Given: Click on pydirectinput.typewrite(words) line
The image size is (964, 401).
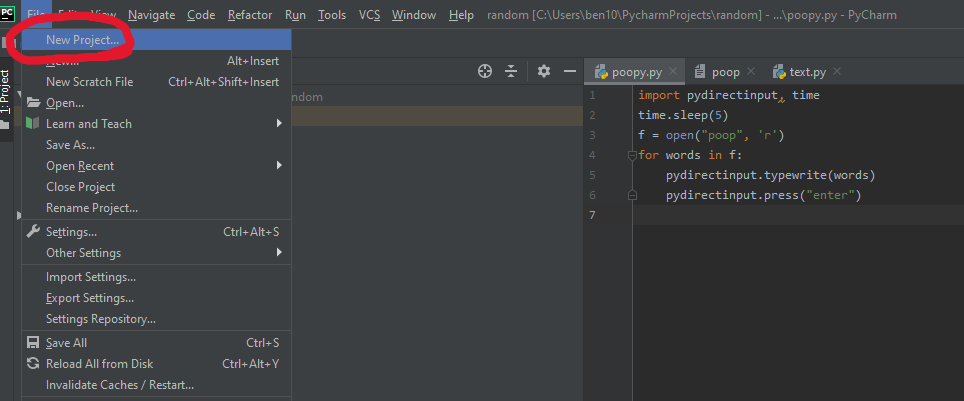Looking at the screenshot, I should point(770,175).
